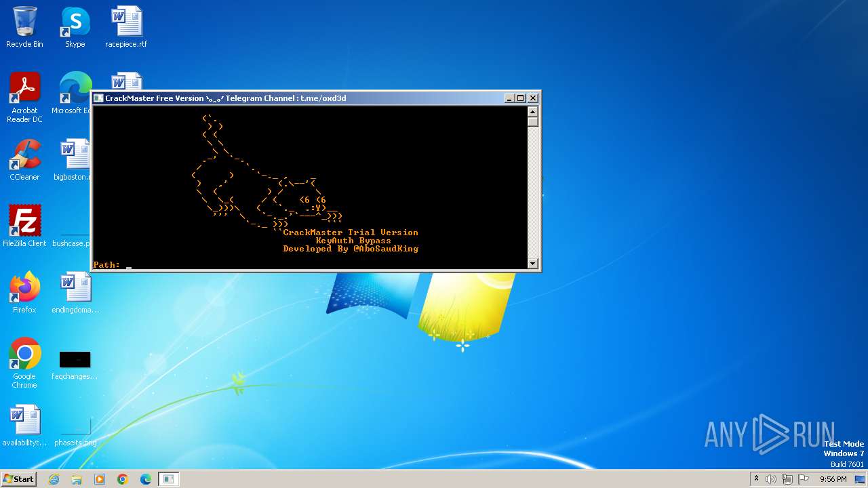Click console scrollbar down arrow
868x488 pixels.
533,264
